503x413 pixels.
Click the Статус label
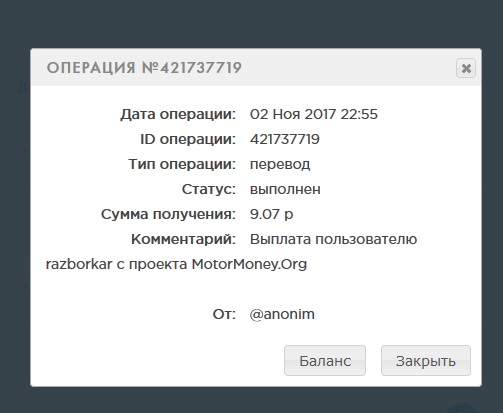point(209,189)
